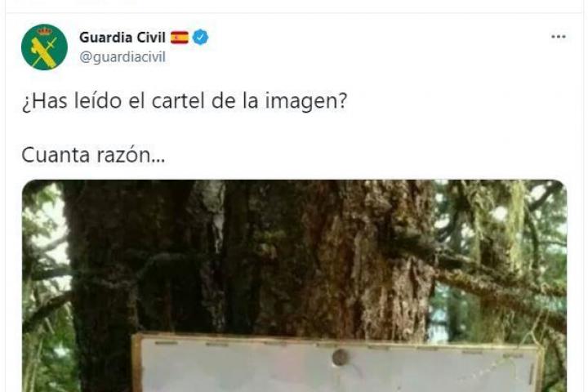Image resolution: width=588 pixels, height=392 pixels.
Task: Click the question mark ending the tweet text
Action: 342,101
